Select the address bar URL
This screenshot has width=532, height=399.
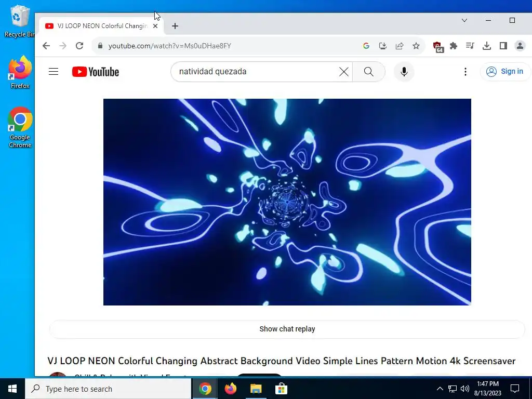point(170,46)
